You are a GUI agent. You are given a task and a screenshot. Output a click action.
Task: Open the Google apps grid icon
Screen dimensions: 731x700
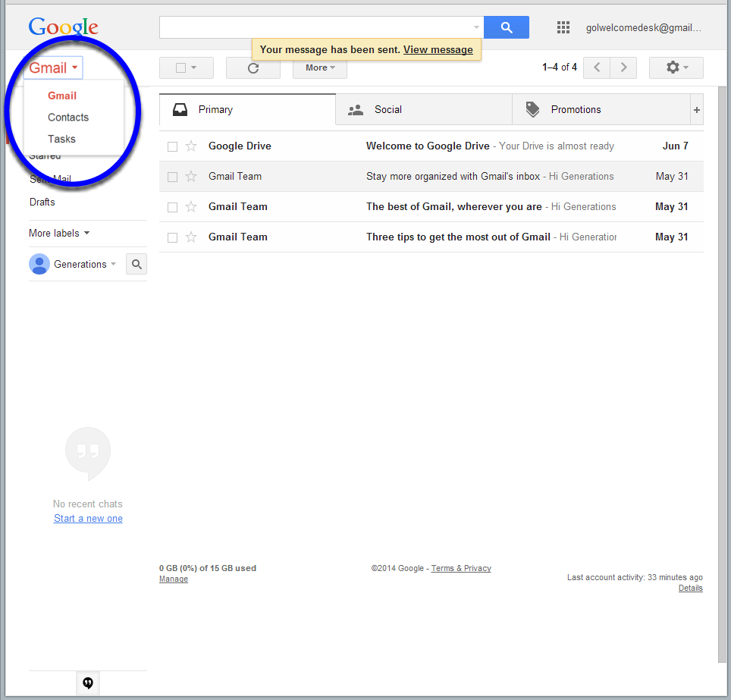tap(563, 27)
